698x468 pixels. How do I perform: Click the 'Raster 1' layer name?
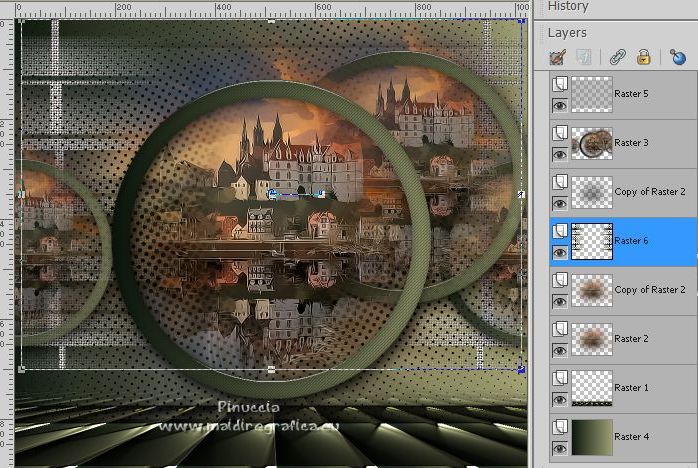(x=631, y=388)
